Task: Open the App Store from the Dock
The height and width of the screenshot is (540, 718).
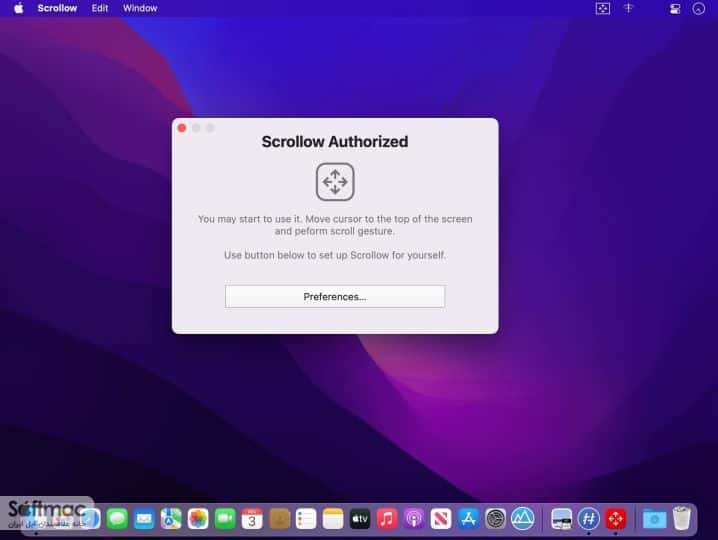Action: 468,519
